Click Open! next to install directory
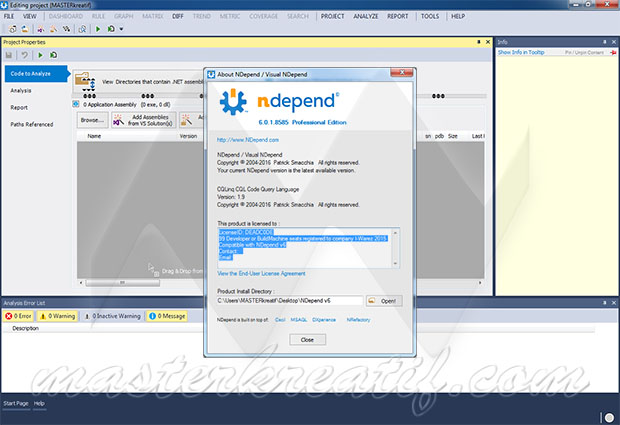The width and height of the screenshot is (620, 425). click(384, 301)
